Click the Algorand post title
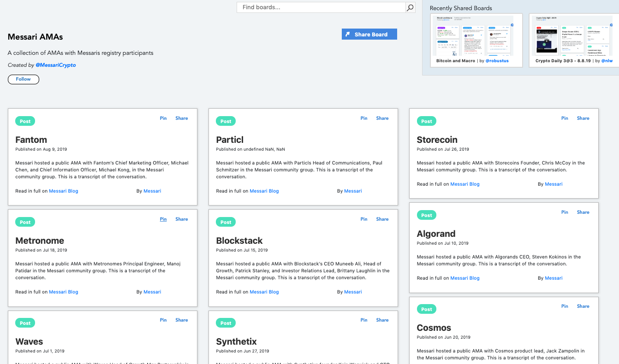This screenshot has height=364, width=619. (436, 234)
